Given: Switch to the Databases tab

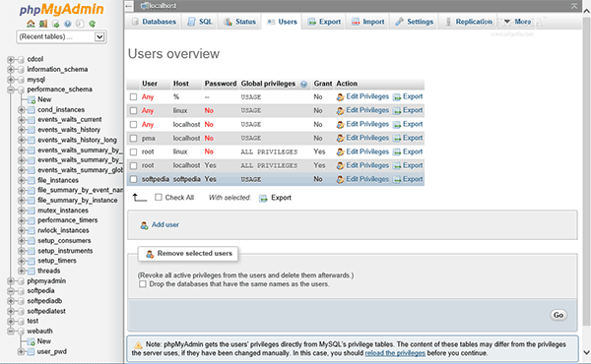Looking at the screenshot, I should coord(154,22).
